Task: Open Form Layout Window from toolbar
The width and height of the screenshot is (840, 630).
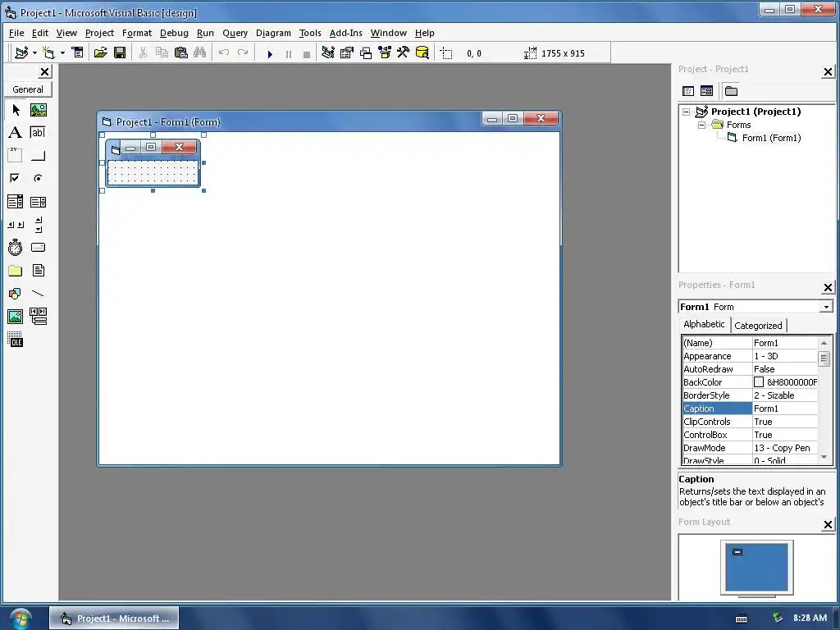Action: 366,52
